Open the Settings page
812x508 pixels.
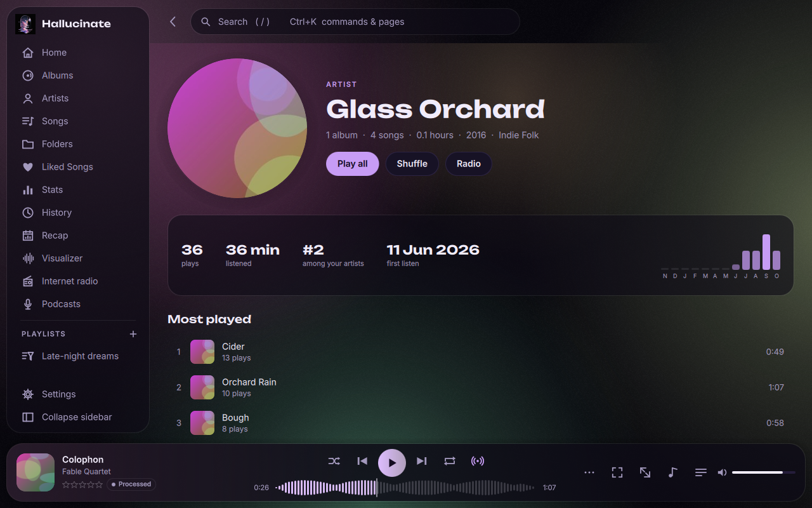pyautogui.click(x=78, y=394)
